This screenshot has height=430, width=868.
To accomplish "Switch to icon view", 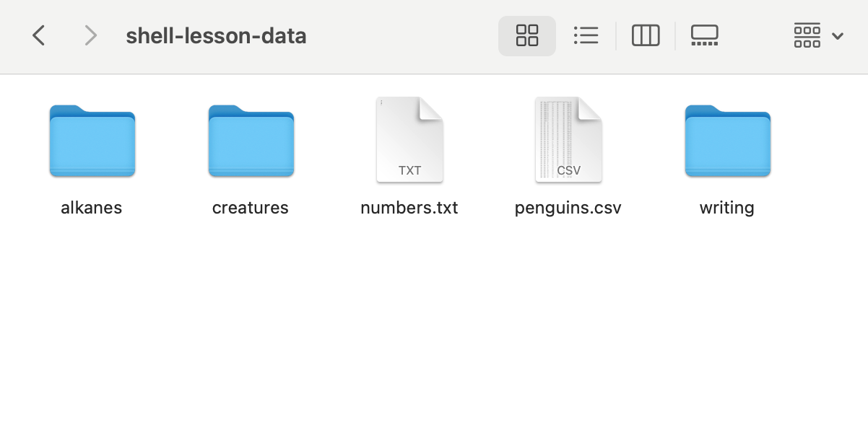I will pyautogui.click(x=527, y=35).
